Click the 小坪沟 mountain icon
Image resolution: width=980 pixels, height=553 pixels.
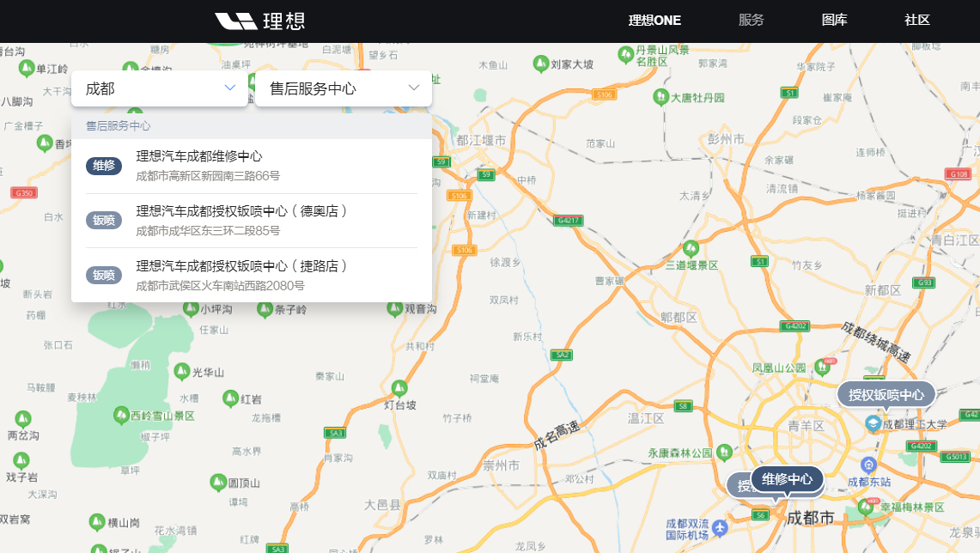191,308
